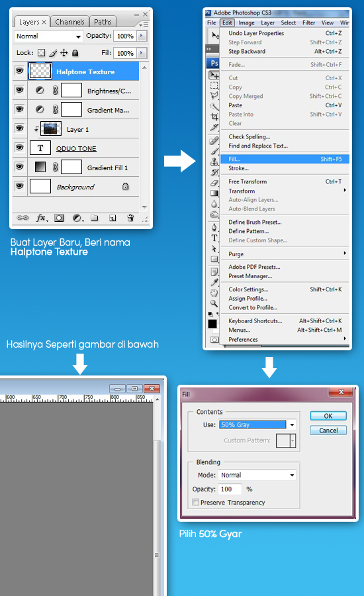Open the layer Opacity slider arrow
Image resolution: width=364 pixels, height=596 pixels.
click(x=142, y=36)
